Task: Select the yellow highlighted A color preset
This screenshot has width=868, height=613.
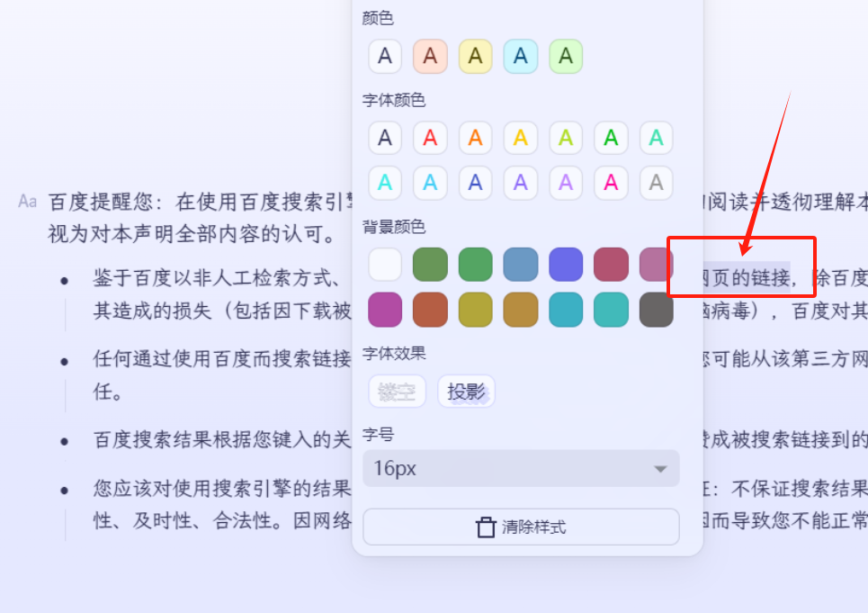Action: point(475,56)
